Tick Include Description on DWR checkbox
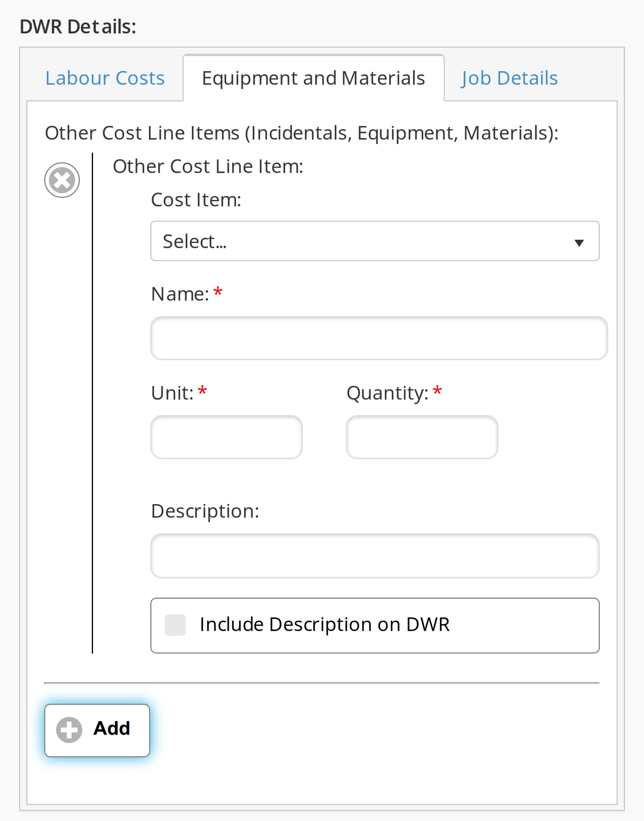This screenshot has width=644, height=821. point(175,625)
